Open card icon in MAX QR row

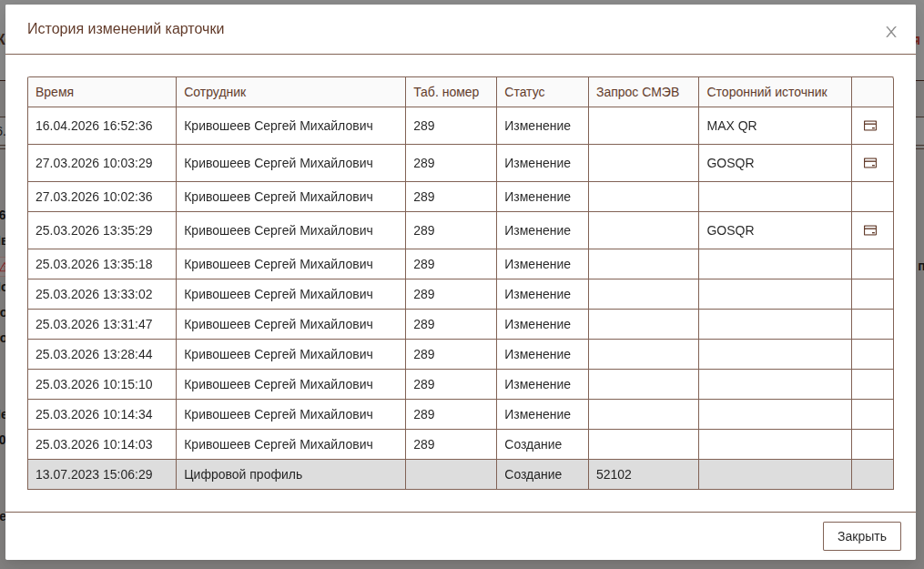point(870,126)
